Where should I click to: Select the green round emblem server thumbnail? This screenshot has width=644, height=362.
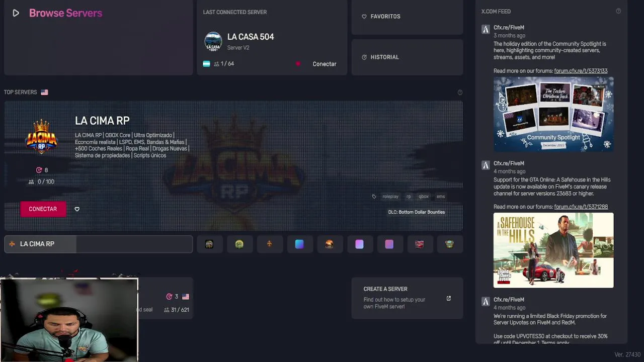[x=239, y=244]
